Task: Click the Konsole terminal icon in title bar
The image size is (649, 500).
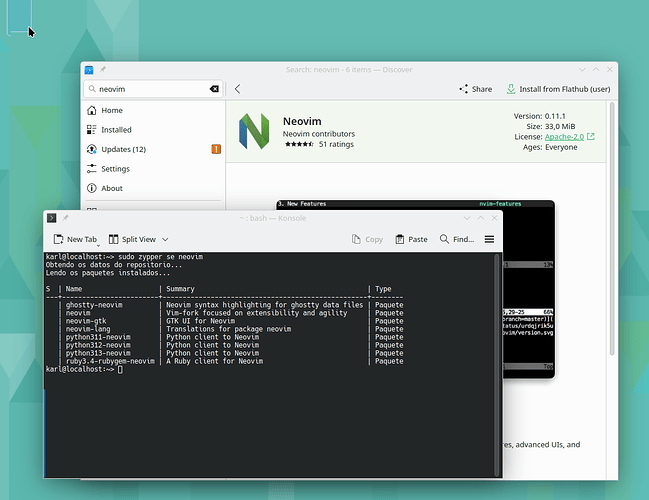Action: pyautogui.click(x=51, y=218)
